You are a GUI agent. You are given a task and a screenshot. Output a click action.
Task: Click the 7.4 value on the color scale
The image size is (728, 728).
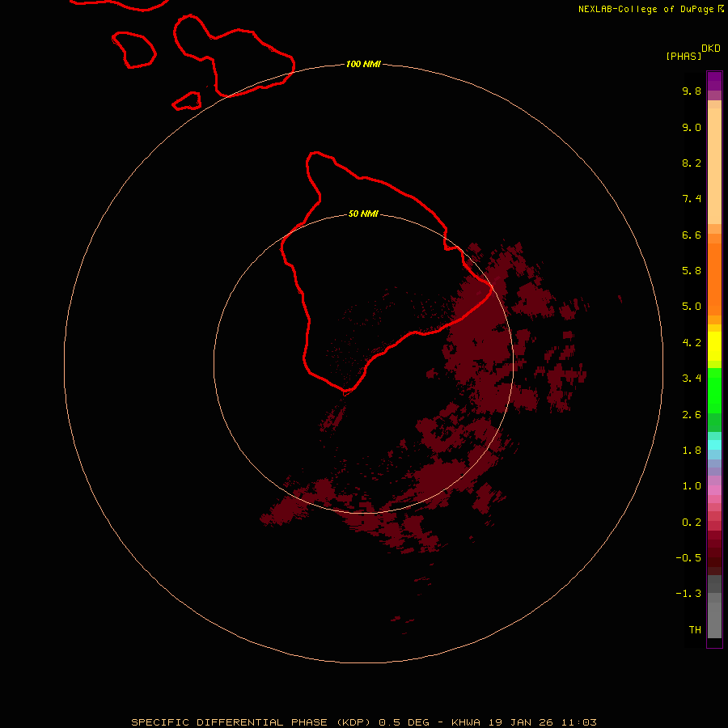[692, 199]
